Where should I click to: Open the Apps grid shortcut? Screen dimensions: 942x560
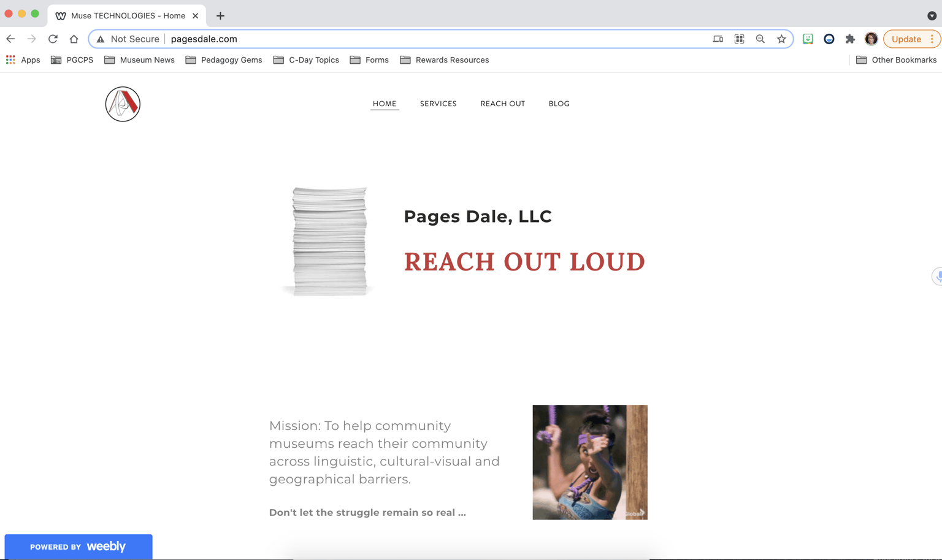tap(23, 59)
